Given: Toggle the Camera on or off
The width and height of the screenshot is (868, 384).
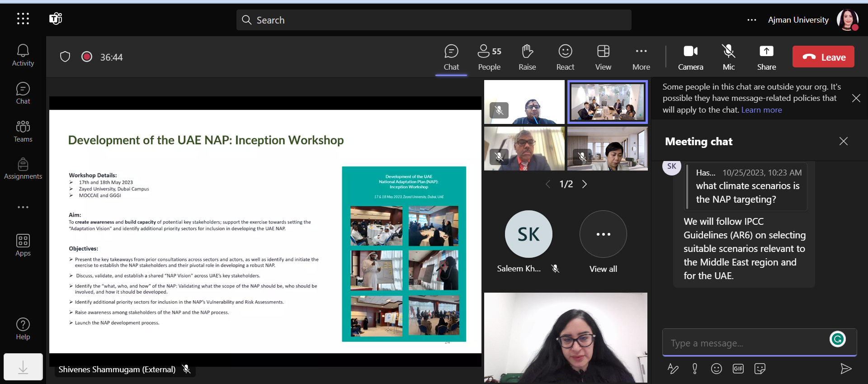Looking at the screenshot, I should coord(690,57).
